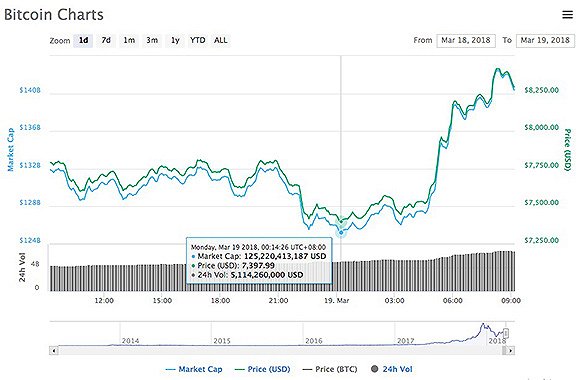Click the highlighted Price (USD) data point
The width and height of the screenshot is (580, 380).
pyautogui.click(x=341, y=221)
